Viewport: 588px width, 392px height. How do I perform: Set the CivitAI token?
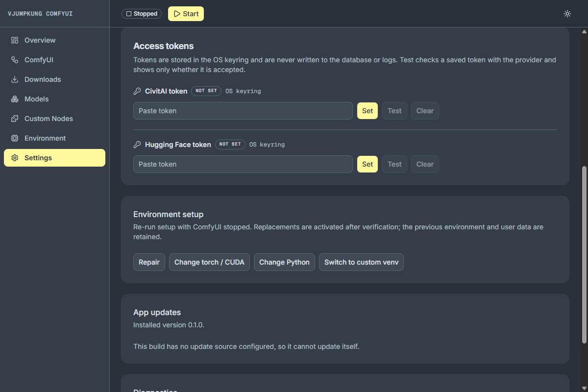[x=367, y=111]
